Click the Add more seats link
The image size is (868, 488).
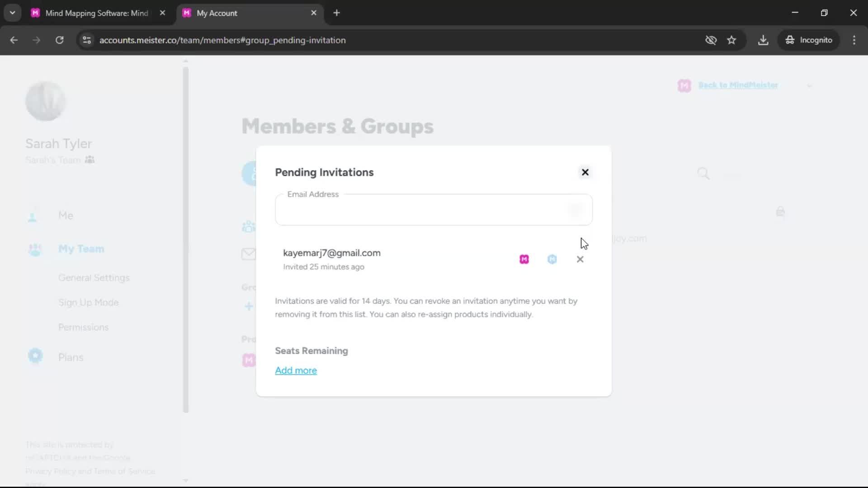296,371
